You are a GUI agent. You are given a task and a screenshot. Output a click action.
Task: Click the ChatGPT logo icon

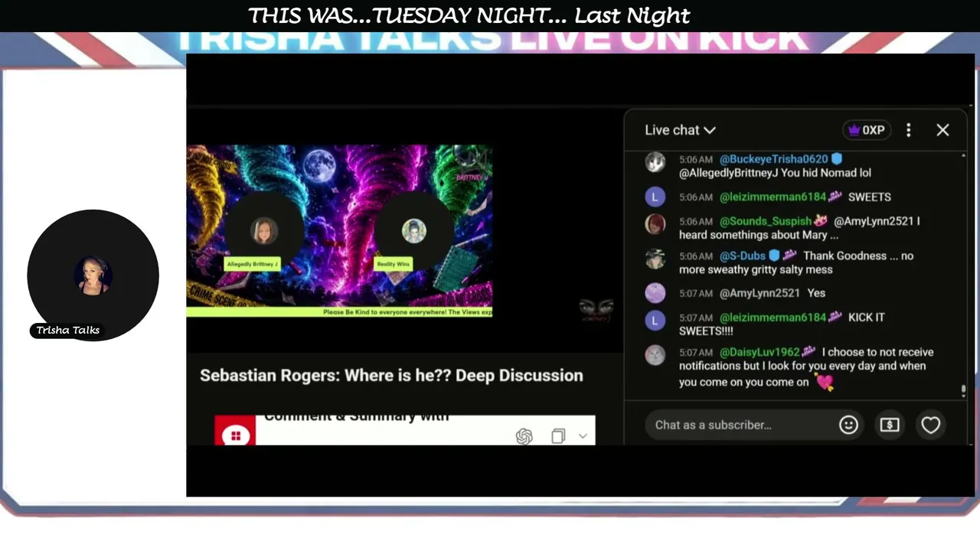(x=524, y=436)
